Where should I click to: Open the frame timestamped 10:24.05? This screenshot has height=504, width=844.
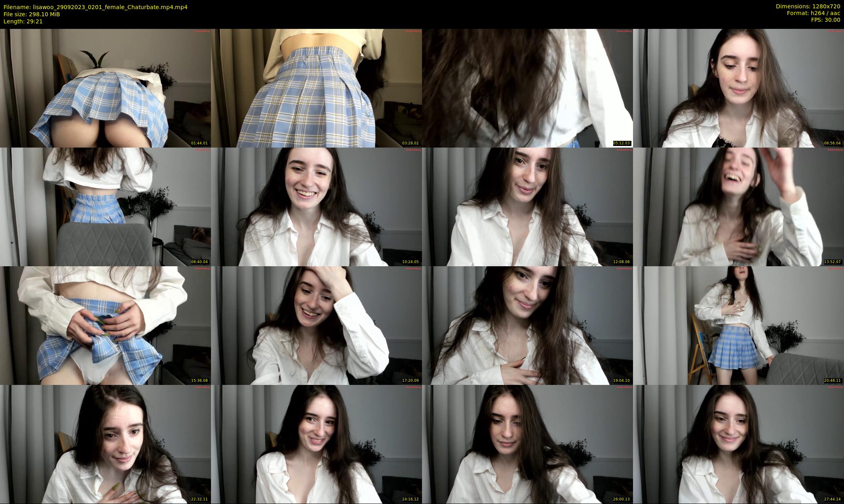316,207
